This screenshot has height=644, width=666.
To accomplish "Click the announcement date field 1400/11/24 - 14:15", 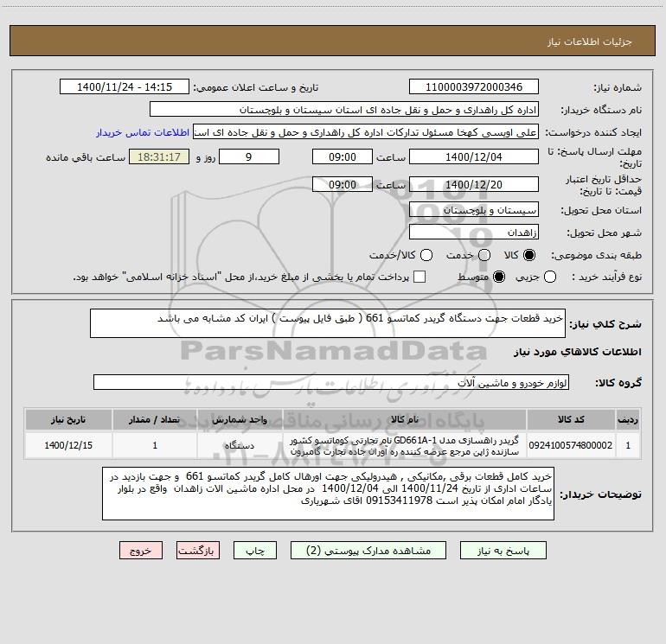I will [x=125, y=86].
